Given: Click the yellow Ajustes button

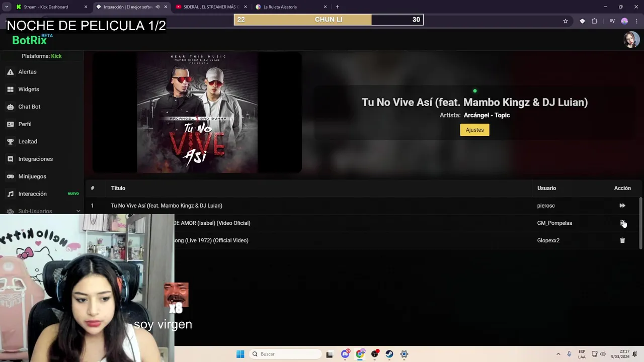Looking at the screenshot, I should (x=474, y=130).
